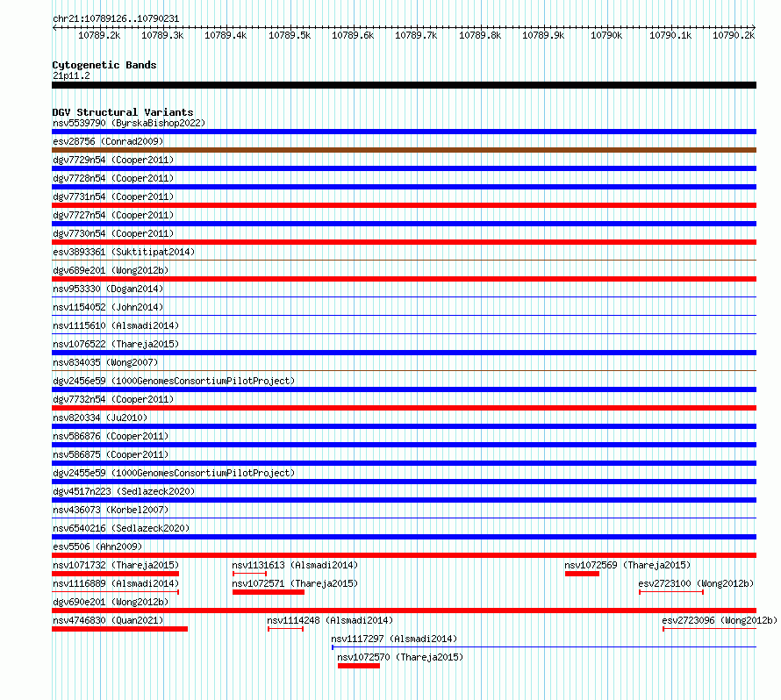
Task: Open nsv1076522 (Thareja2015) variant
Action: 116,344
